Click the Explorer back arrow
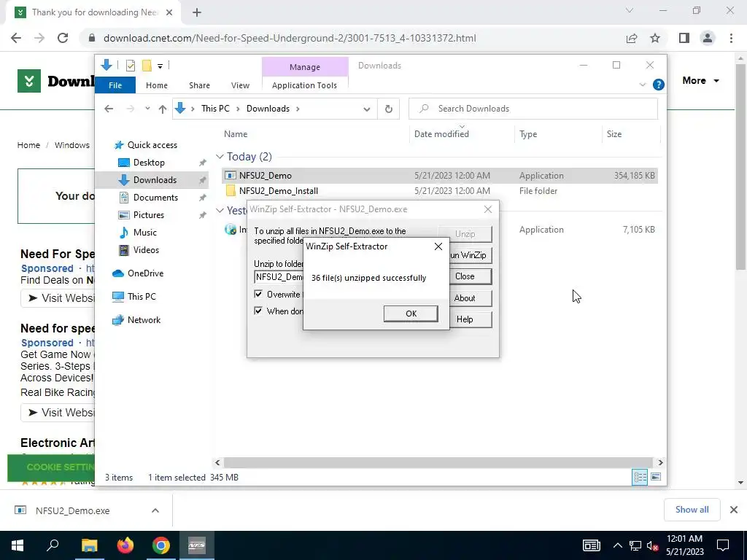Viewport: 747px width, 560px height. (109, 109)
